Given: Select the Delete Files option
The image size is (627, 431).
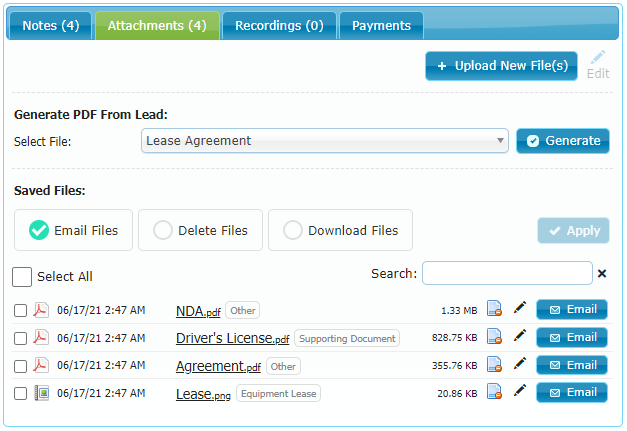Looking at the screenshot, I should [x=200, y=230].
